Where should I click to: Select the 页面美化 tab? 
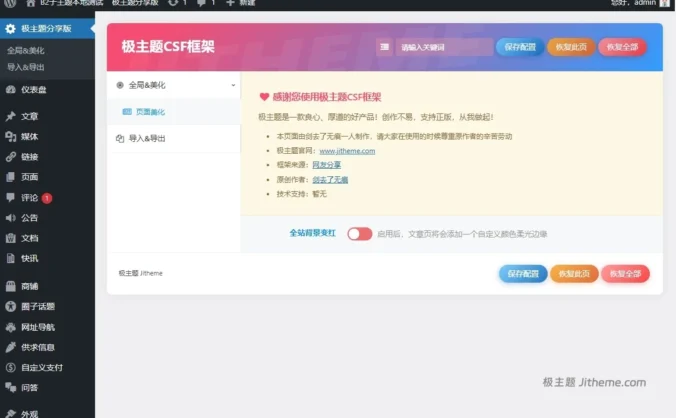click(x=174, y=112)
